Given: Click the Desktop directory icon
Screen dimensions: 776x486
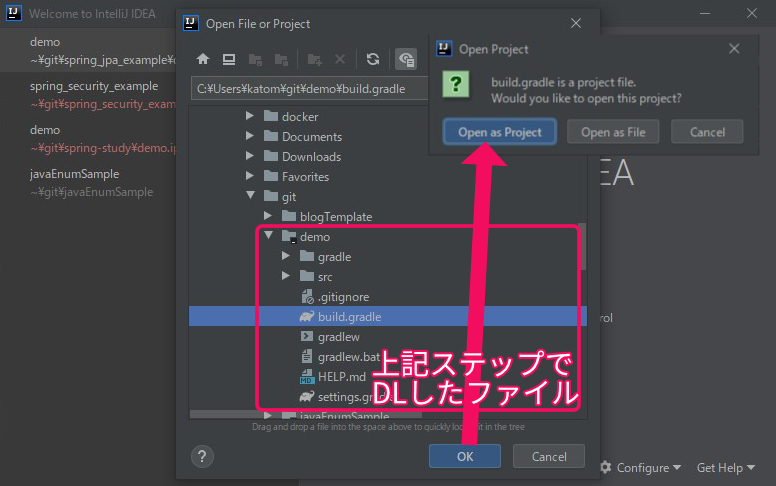Looking at the screenshot, I should pos(229,60).
